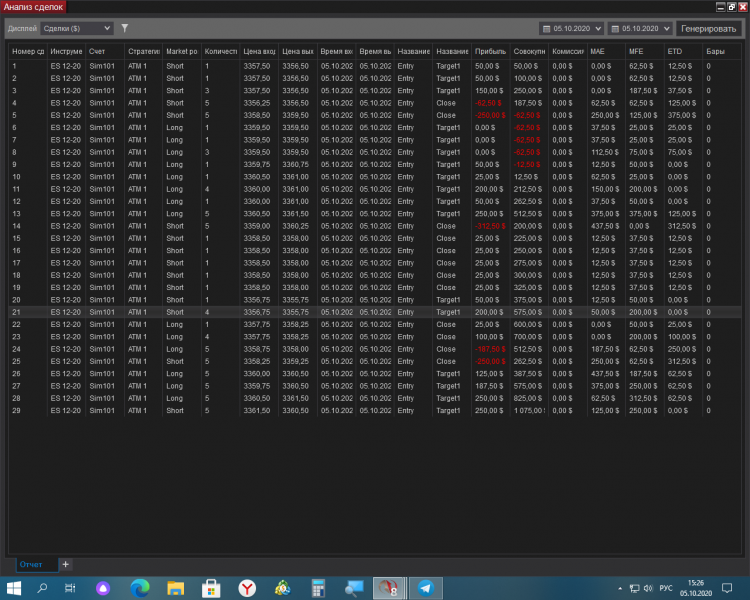Sort by Прибыль column header

[491, 51]
